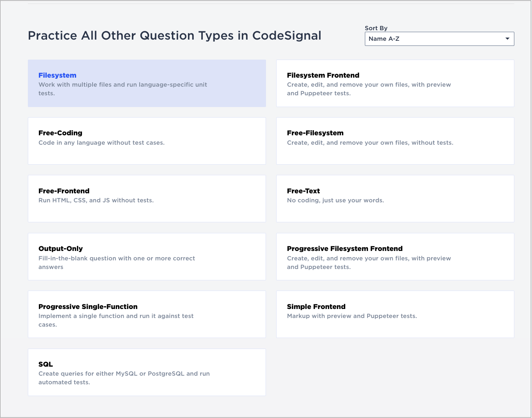The width and height of the screenshot is (532, 418).
Task: Select the Free-Text question type
Action: [395, 198]
